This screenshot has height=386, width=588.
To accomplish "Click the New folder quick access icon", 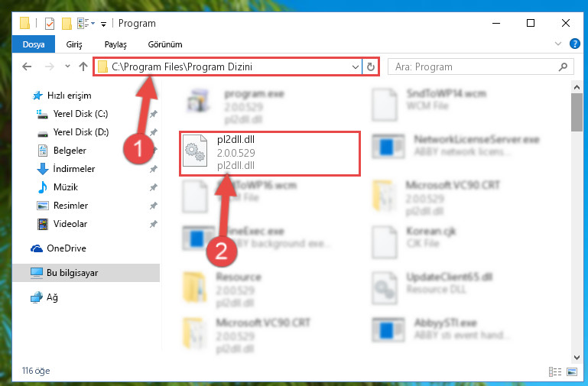I will pyautogui.click(x=67, y=24).
